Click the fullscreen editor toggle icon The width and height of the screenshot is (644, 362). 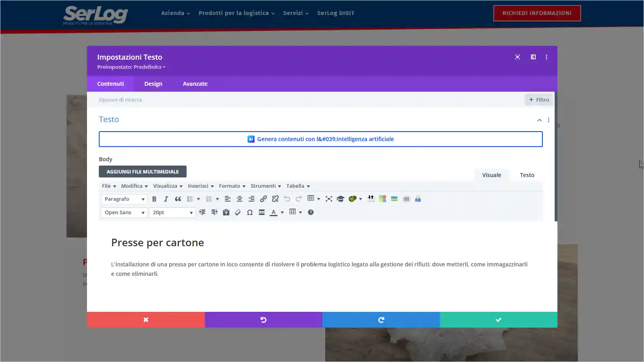tap(329, 199)
